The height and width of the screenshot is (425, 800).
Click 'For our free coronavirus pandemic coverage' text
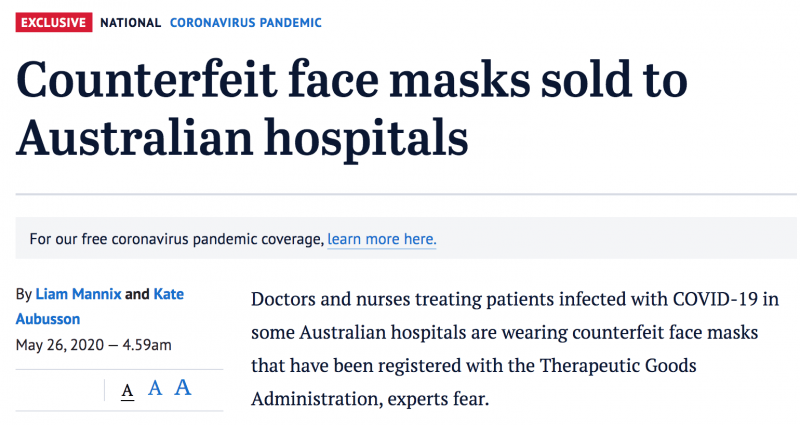point(177,239)
